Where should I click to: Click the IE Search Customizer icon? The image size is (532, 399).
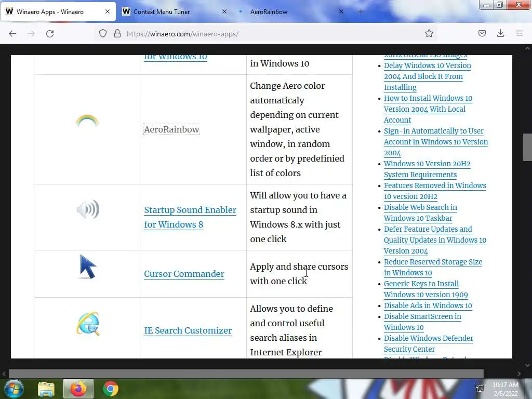tap(88, 324)
